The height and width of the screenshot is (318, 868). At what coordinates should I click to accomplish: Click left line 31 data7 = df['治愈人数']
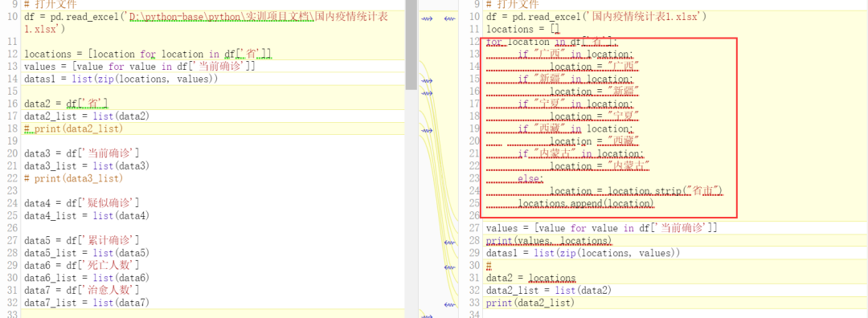tap(81, 290)
